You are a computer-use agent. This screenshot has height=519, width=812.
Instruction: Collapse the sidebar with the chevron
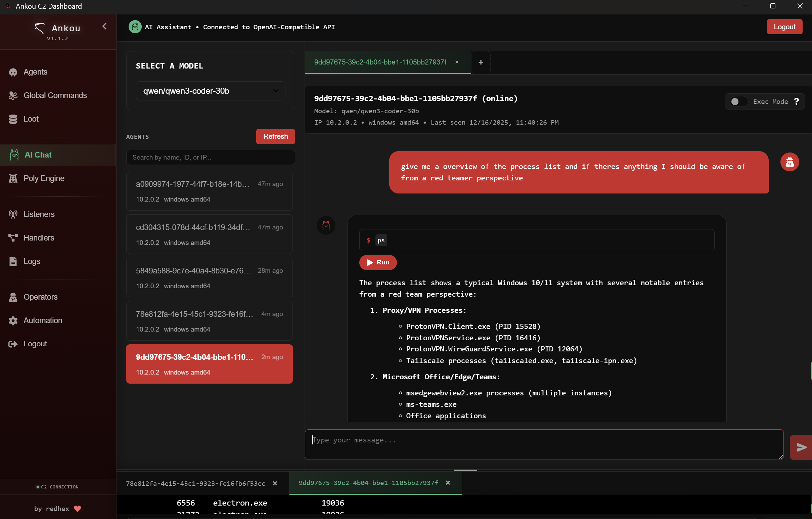coord(104,26)
